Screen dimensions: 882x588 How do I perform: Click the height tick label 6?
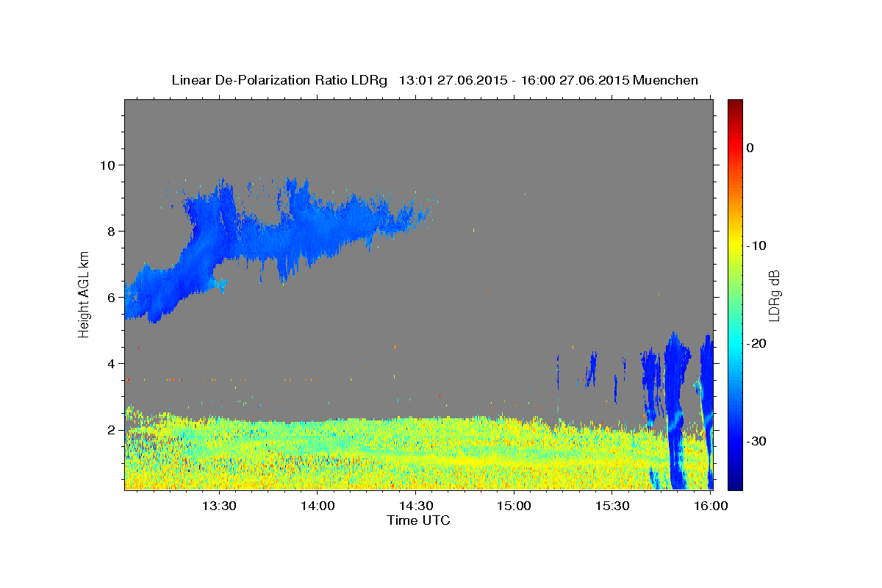pos(112,297)
